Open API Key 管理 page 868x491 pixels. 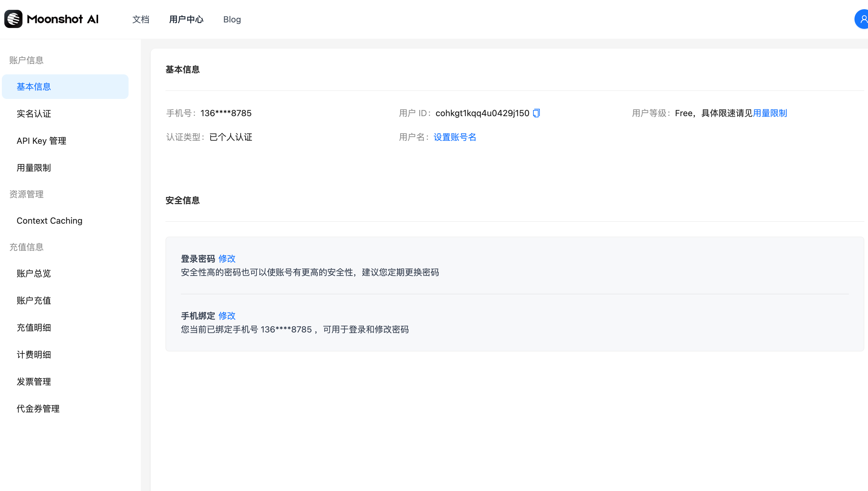(x=42, y=141)
